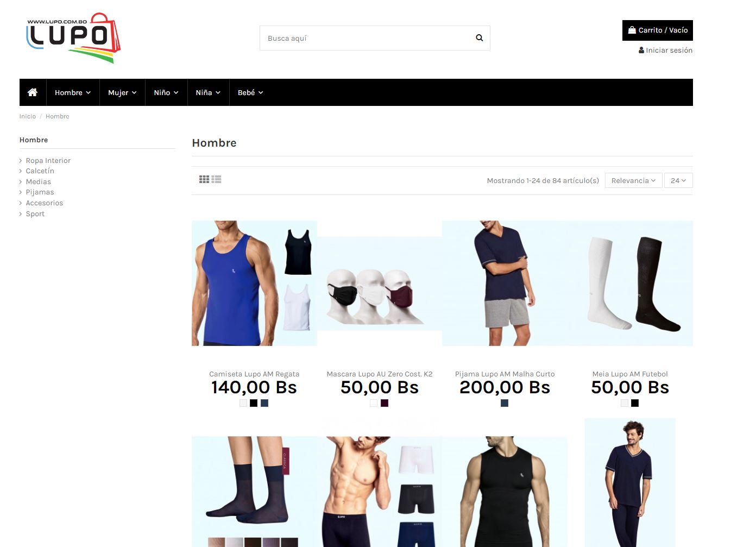
Task: Choose burgundy color for Mascara Lupo
Action: pos(385,403)
